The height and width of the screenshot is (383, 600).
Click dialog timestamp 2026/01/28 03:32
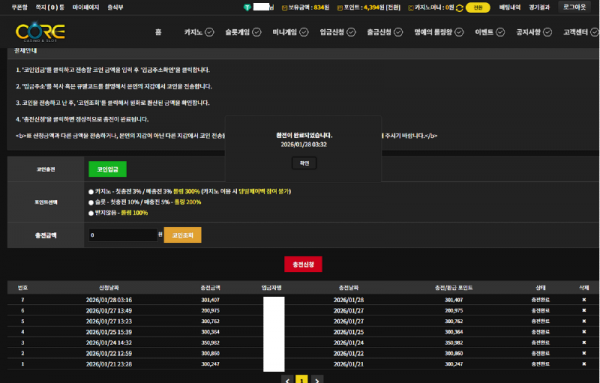coord(303,145)
